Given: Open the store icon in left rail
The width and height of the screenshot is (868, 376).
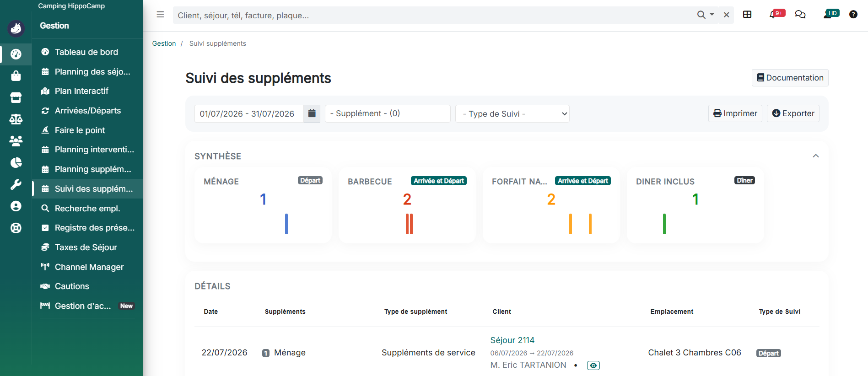Looking at the screenshot, I should pyautogui.click(x=16, y=97).
